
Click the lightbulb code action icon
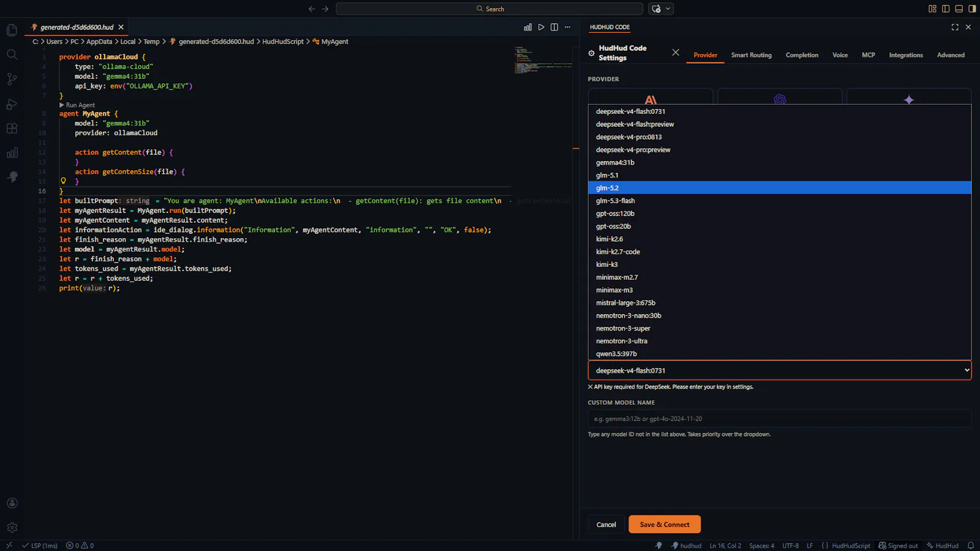tap(63, 181)
